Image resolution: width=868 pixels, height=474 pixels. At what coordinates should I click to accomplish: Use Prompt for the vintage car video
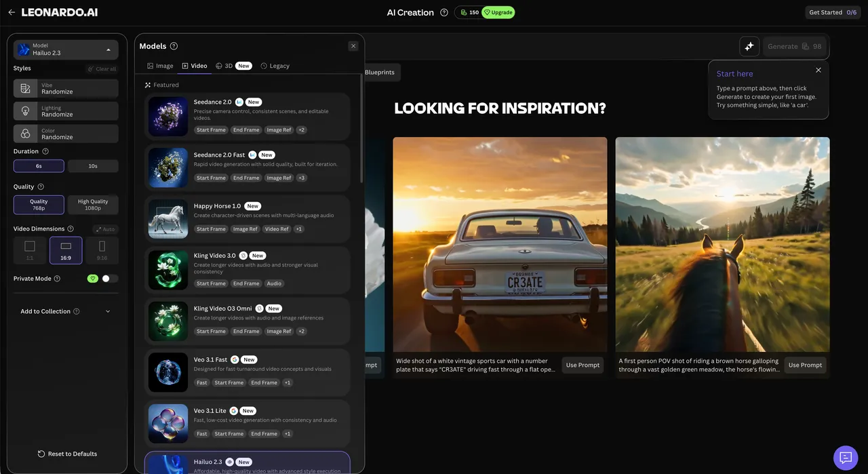583,365
